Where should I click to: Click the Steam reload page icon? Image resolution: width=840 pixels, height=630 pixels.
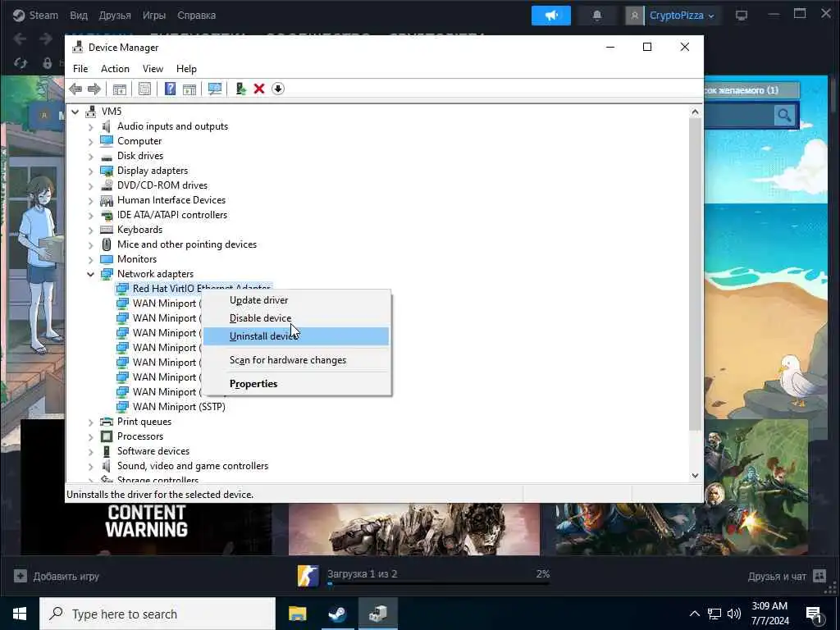[21, 63]
